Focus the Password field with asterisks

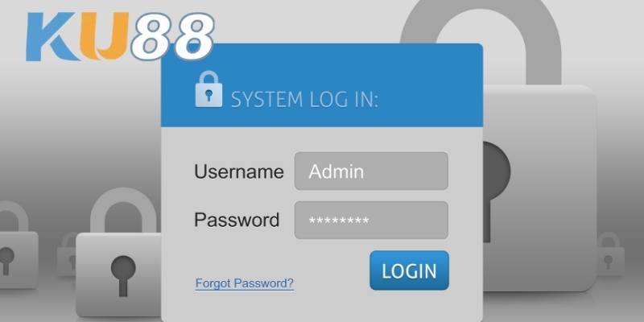tap(371, 220)
